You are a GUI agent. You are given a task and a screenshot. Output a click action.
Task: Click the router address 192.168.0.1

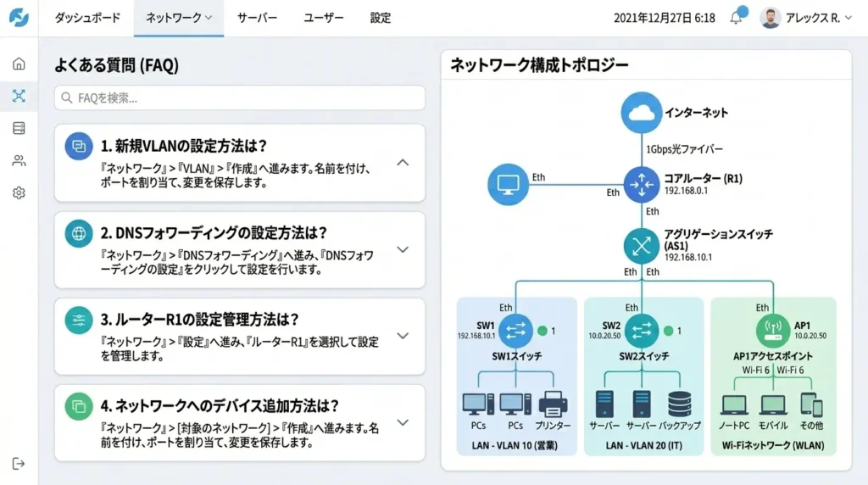pos(686,191)
